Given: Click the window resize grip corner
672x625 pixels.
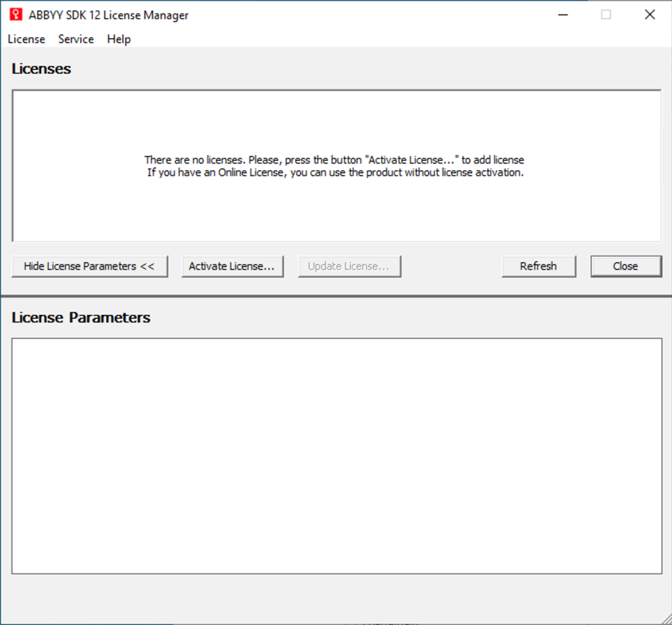Looking at the screenshot, I should coord(666,619).
